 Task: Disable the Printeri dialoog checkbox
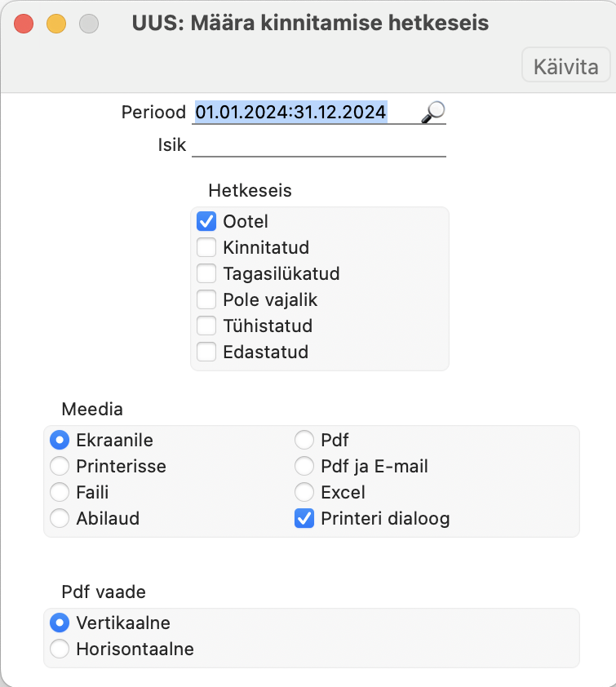click(x=304, y=518)
